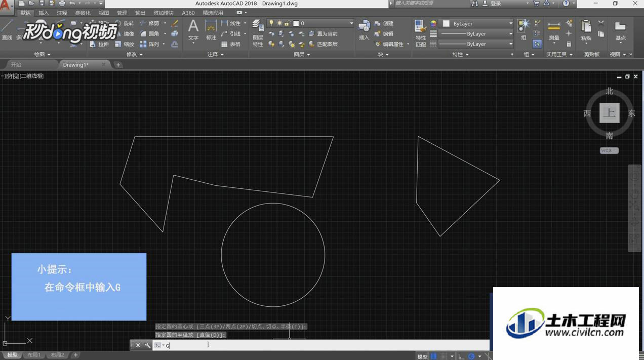Click the Mirror (镜像) tool
The height and width of the screenshot is (360, 644).
(125, 34)
